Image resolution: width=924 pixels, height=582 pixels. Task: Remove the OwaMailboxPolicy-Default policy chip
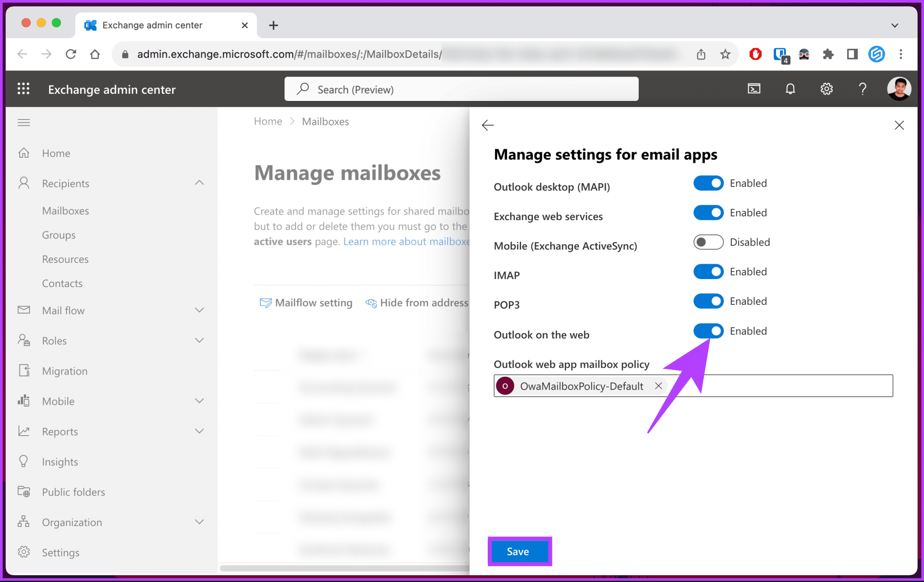(658, 385)
